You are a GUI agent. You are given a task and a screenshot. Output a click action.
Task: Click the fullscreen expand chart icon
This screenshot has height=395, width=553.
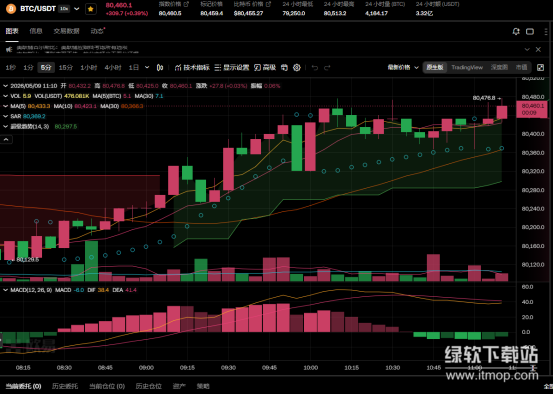pos(540,67)
